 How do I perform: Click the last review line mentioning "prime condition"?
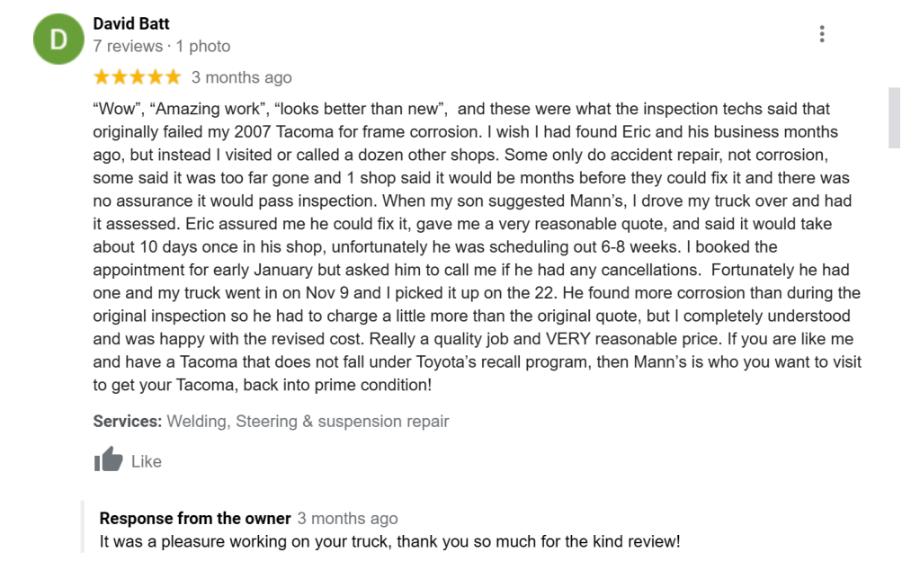pos(263,385)
